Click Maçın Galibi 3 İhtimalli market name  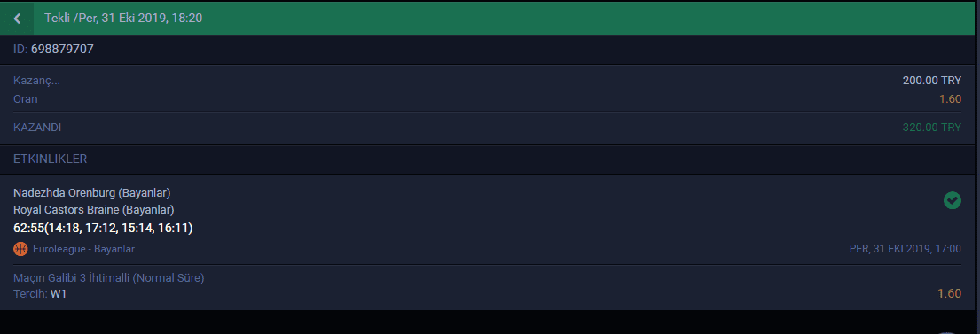109,278
